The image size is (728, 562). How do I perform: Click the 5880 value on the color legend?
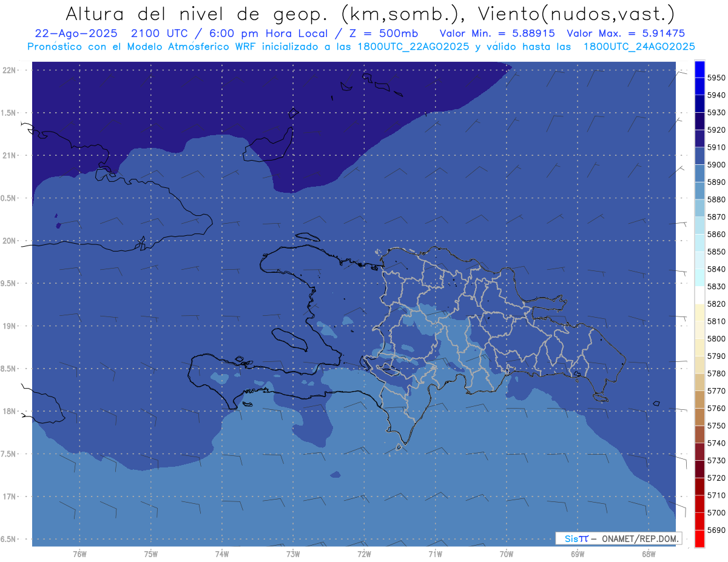[716, 199]
